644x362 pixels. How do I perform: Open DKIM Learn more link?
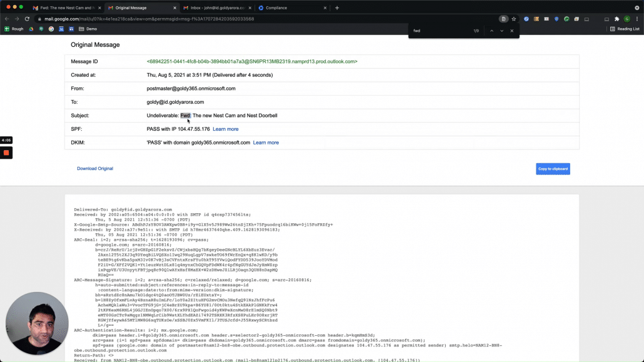pos(266,143)
